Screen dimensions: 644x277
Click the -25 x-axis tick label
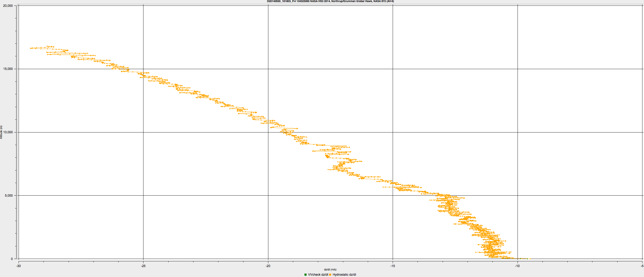[143, 266]
